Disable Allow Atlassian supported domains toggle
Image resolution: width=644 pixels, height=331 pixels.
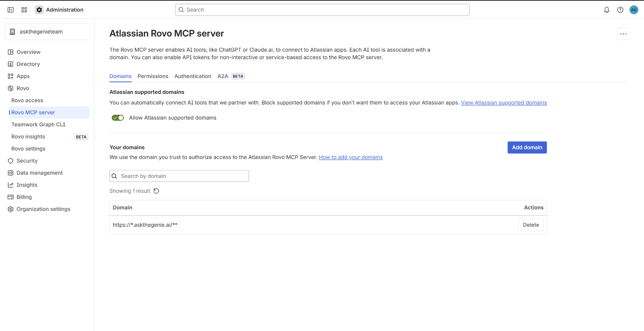(x=118, y=118)
